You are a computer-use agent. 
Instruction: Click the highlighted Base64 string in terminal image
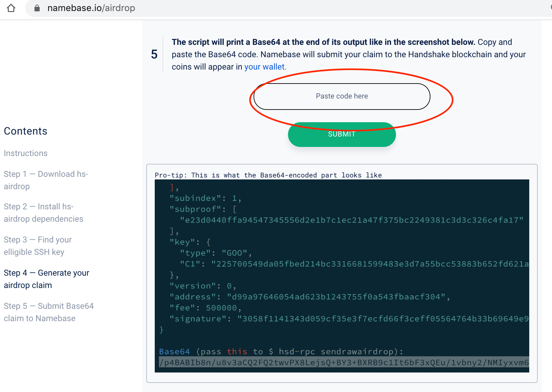tap(344, 362)
